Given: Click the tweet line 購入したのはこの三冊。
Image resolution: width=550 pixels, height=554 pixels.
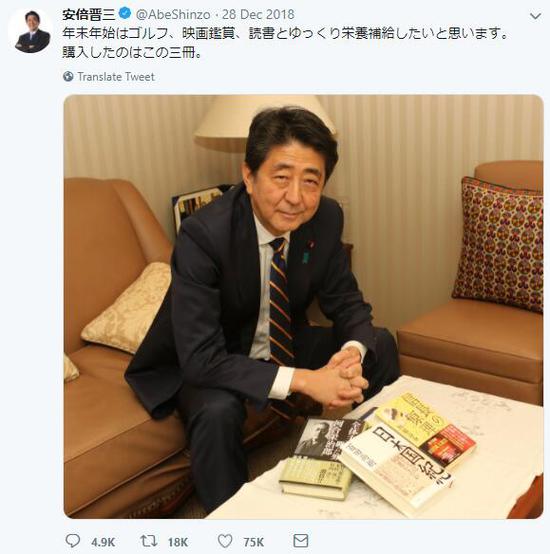Looking at the screenshot, I should pyautogui.click(x=132, y=53).
